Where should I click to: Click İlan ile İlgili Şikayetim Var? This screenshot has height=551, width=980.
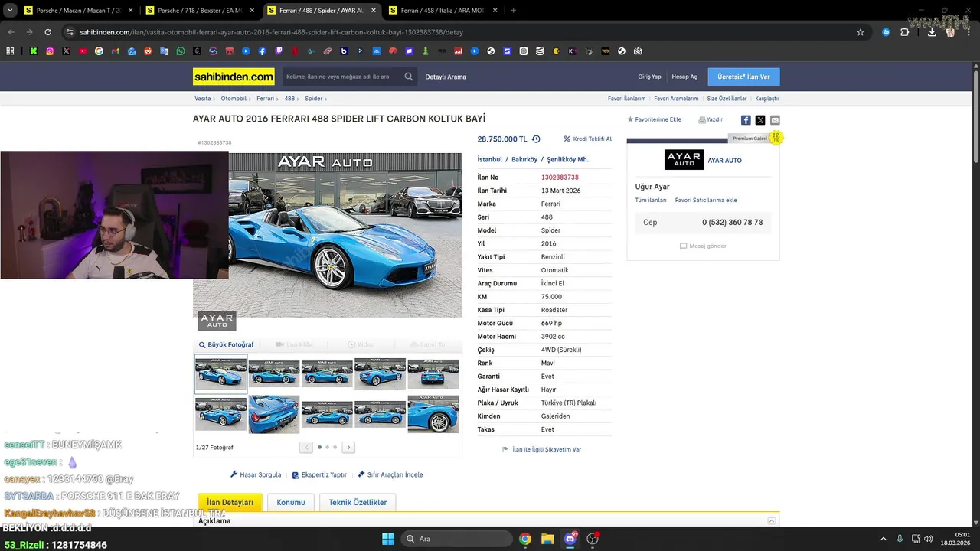541,450
